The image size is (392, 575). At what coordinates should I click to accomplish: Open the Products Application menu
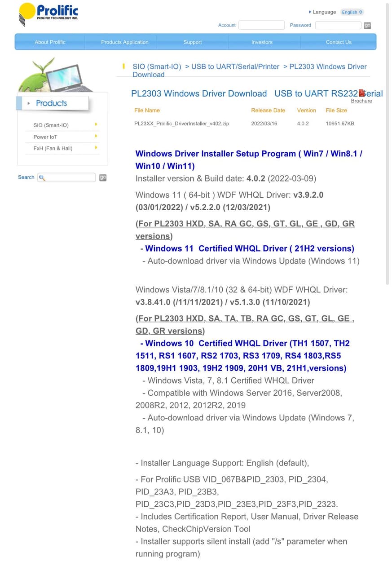pos(124,42)
